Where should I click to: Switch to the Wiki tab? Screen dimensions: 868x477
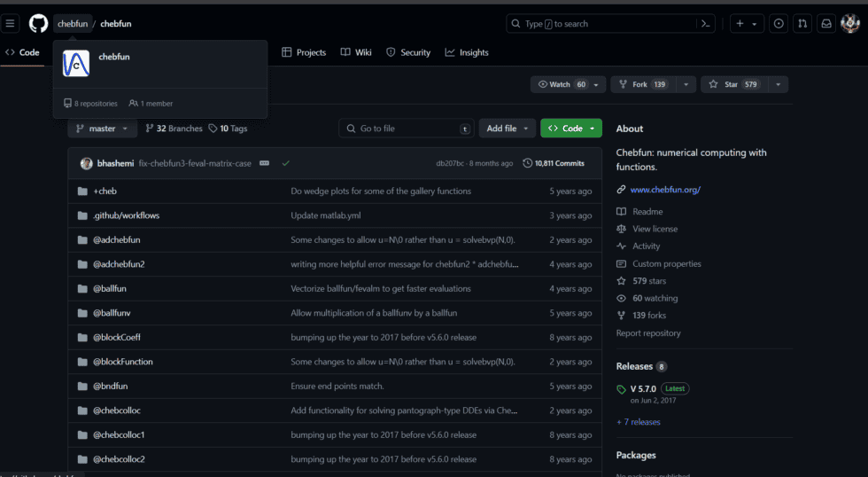coord(356,52)
